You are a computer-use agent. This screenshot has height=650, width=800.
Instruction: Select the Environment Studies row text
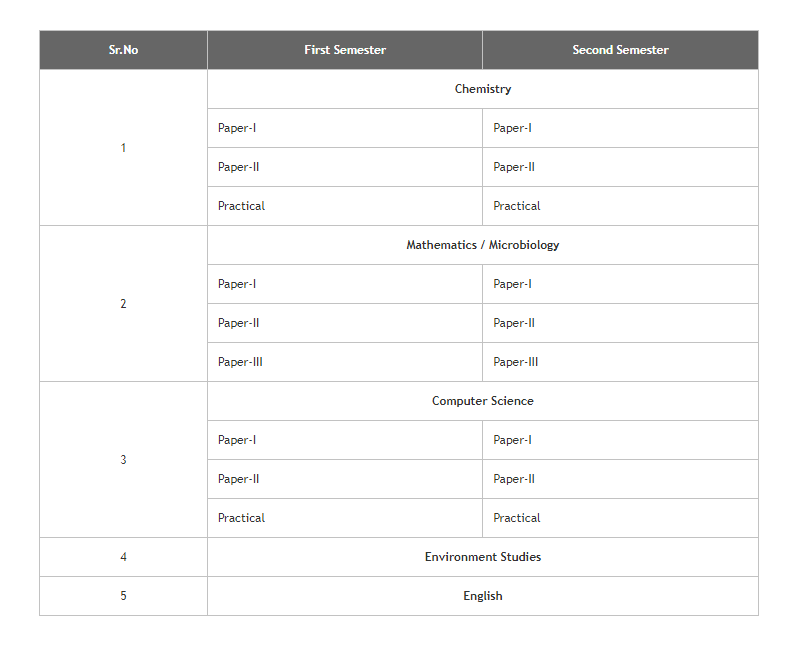click(x=483, y=557)
